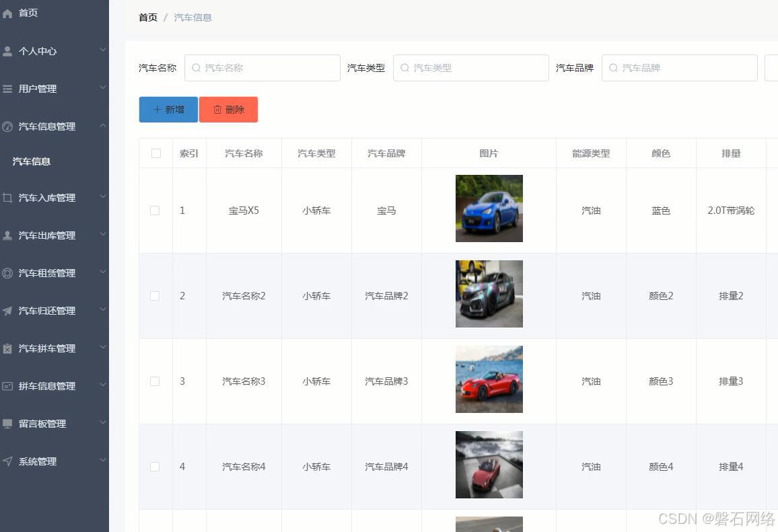Check the checkbox for row 汽车名称2
The height and width of the screenshot is (532, 778).
click(x=155, y=296)
